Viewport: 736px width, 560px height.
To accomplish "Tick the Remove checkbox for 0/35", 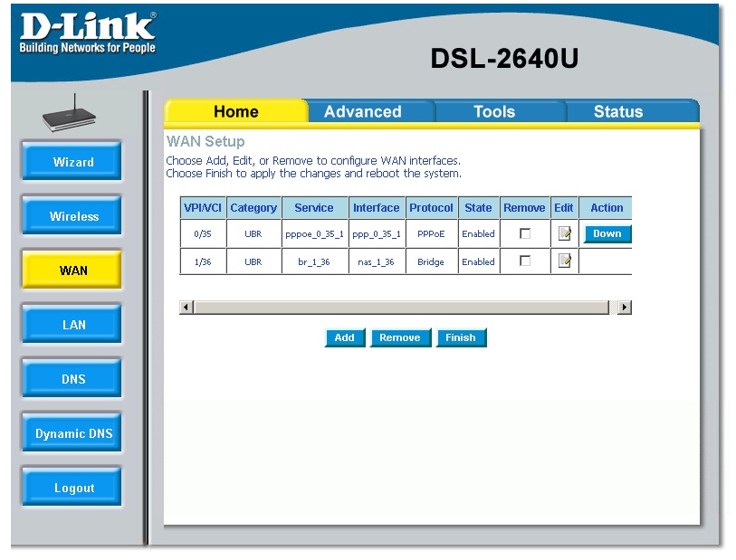I will point(524,233).
